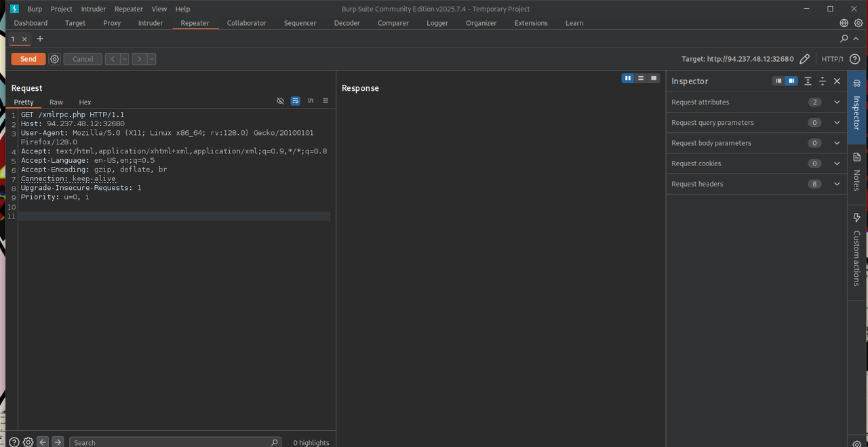The image size is (868, 447).
Task: Click the Host header line
Action: pos(73,123)
